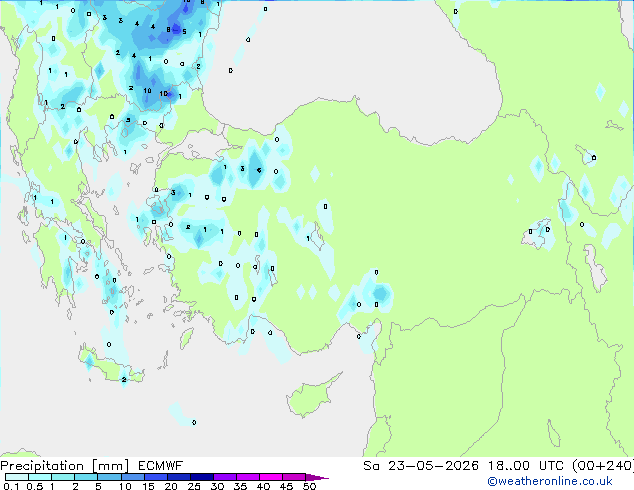The image size is (634, 490).
Task: Select the "25" legend scale label
Action: 194,486
